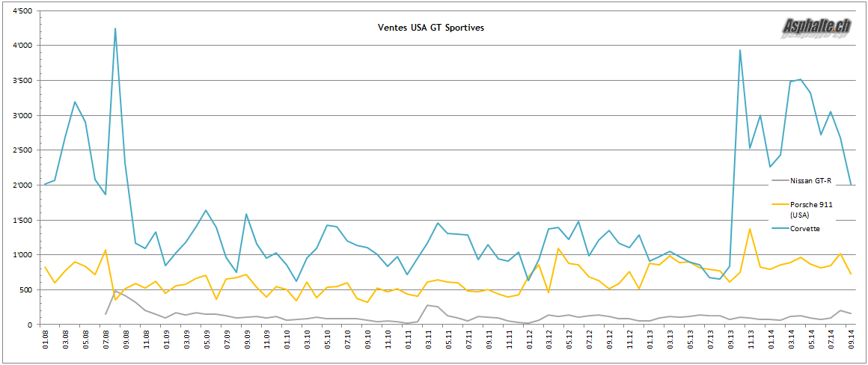The height and width of the screenshot is (365, 868).
Task: Click the y-axis label 3'500
Action: (24, 81)
